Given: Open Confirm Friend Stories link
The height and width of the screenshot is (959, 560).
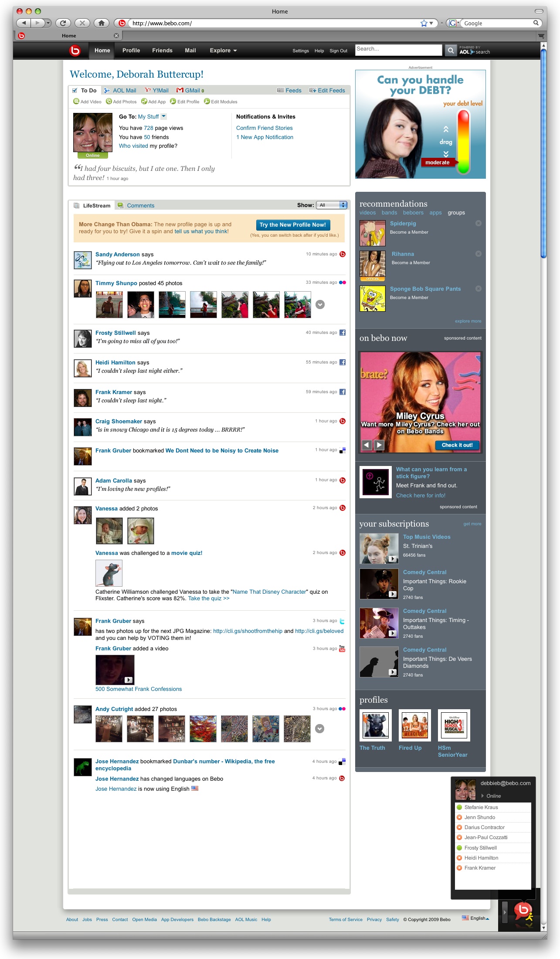Looking at the screenshot, I should point(265,128).
